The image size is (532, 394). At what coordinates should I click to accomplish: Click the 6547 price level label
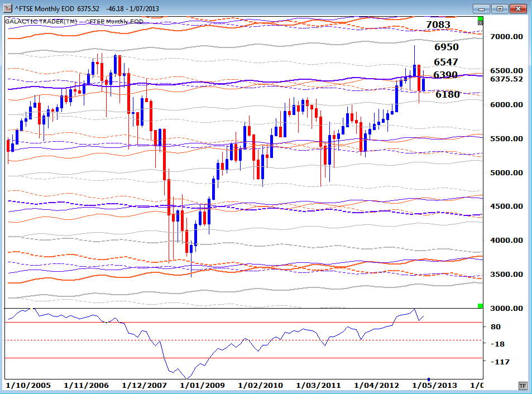pos(446,62)
